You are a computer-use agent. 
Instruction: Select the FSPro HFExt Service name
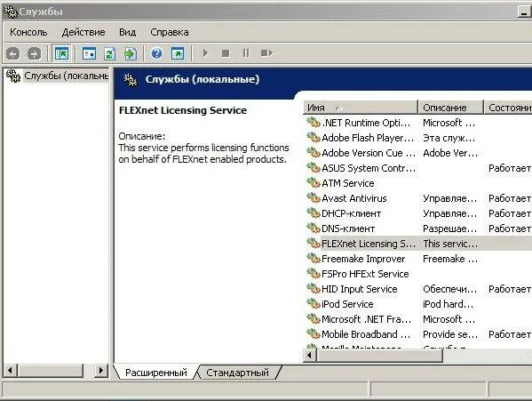click(365, 274)
